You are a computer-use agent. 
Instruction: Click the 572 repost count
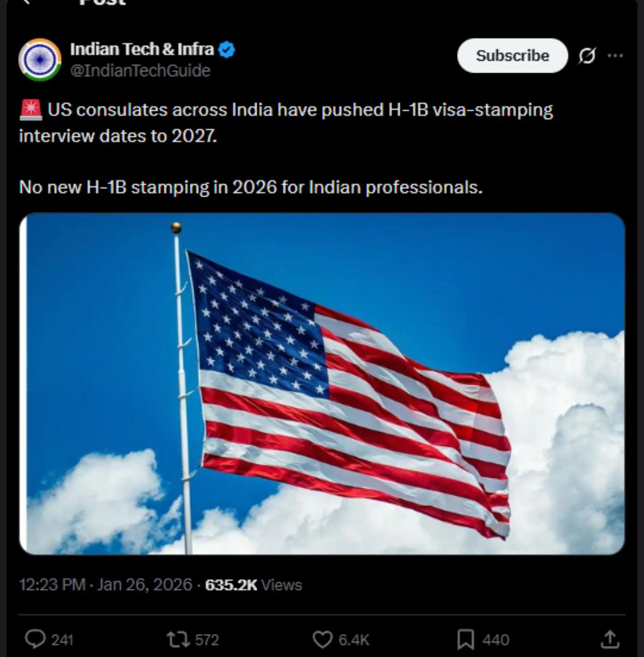[x=206, y=640]
